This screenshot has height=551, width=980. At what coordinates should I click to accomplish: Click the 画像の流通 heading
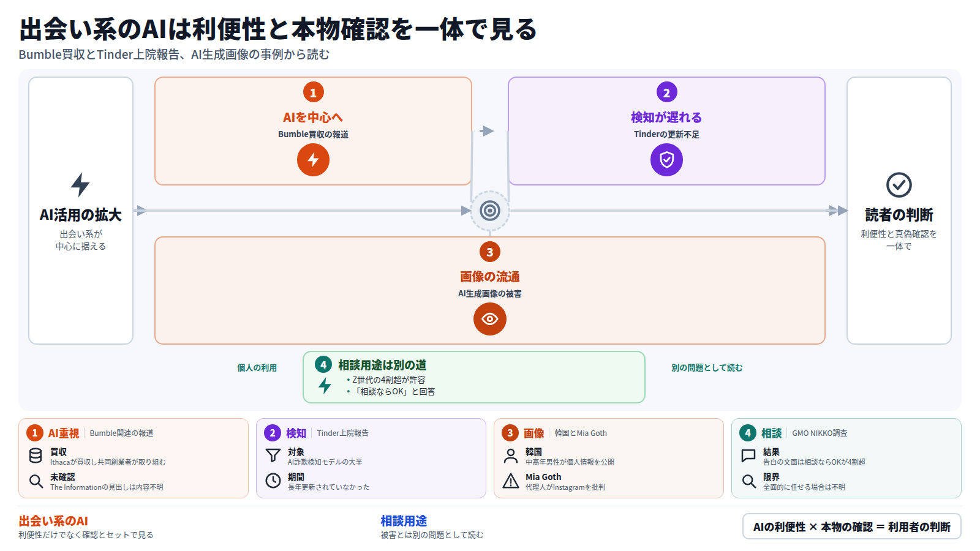490,277
